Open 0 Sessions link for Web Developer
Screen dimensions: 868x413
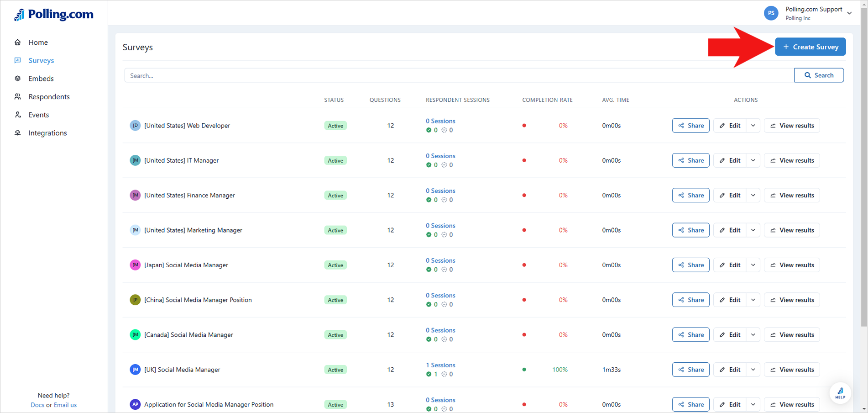[x=440, y=121]
